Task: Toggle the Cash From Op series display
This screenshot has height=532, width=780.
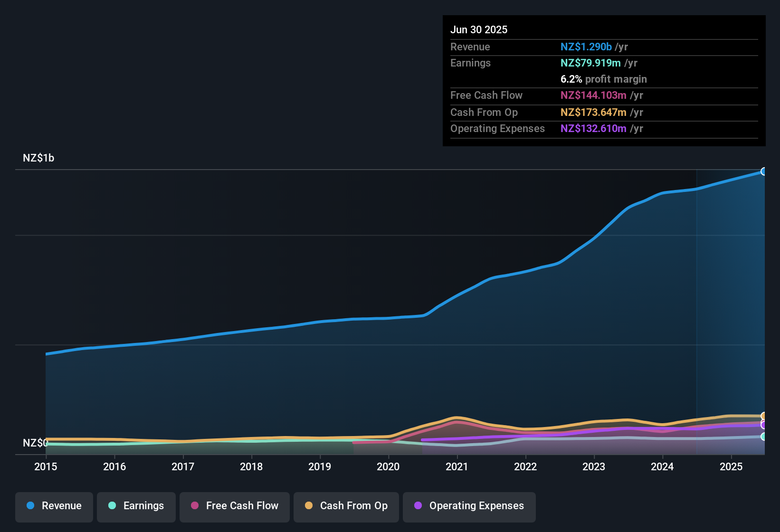Action: click(346, 506)
